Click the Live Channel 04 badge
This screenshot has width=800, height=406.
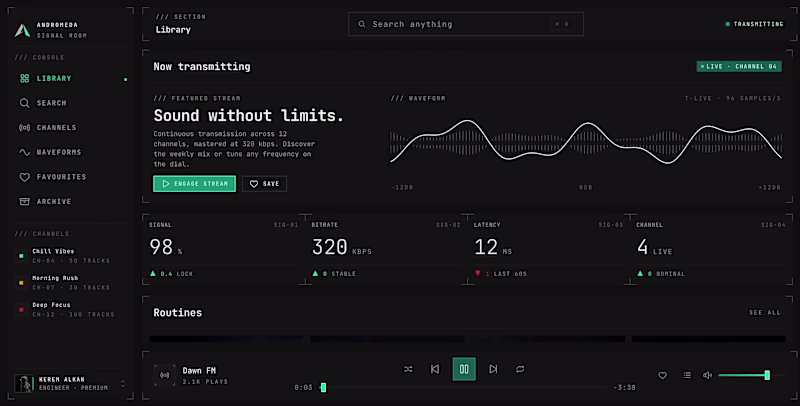tap(739, 66)
